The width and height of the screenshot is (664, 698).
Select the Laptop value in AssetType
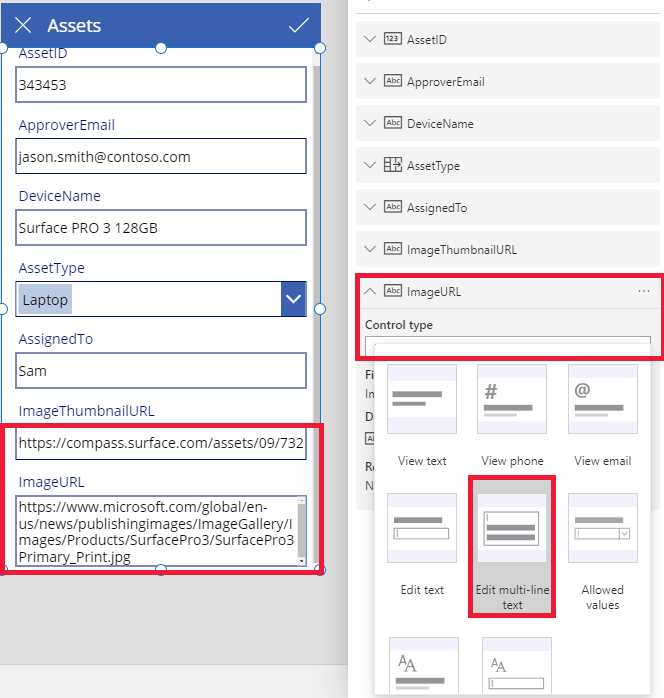coord(45,299)
